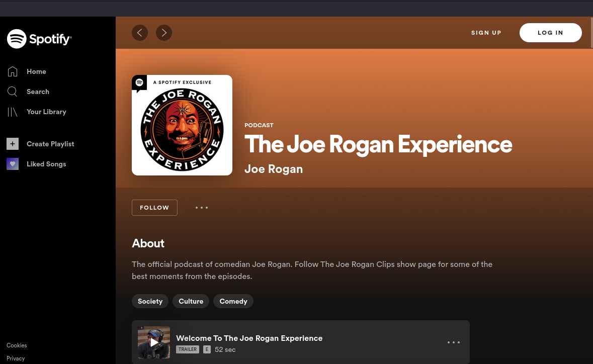Click the 52 sec duration text
Image resolution: width=593 pixels, height=364 pixels.
tap(225, 349)
